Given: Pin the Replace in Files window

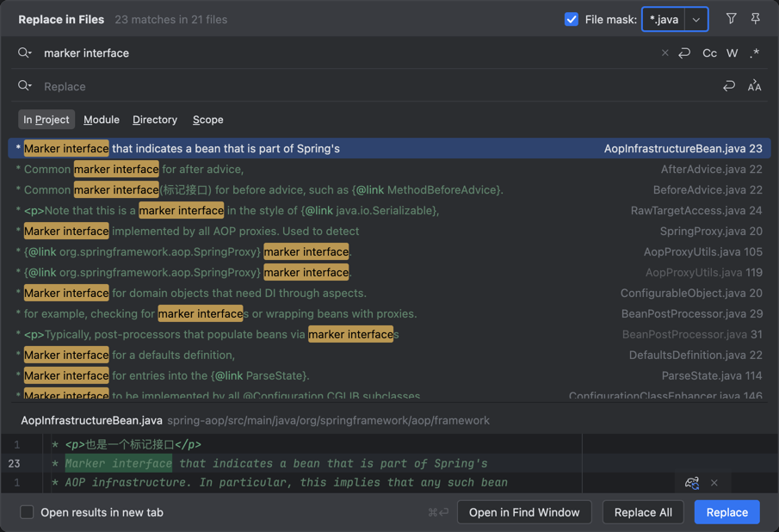Looking at the screenshot, I should (x=755, y=19).
